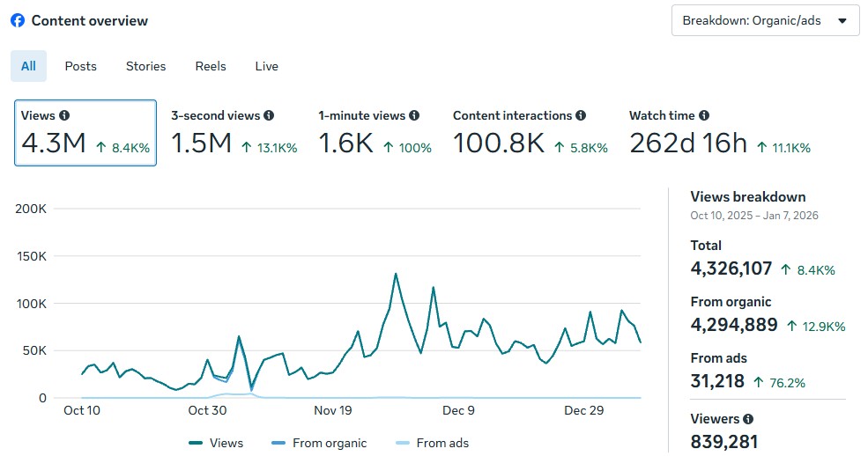Click the 13.1K% 3-second views change
The image size is (868, 456).
(270, 148)
